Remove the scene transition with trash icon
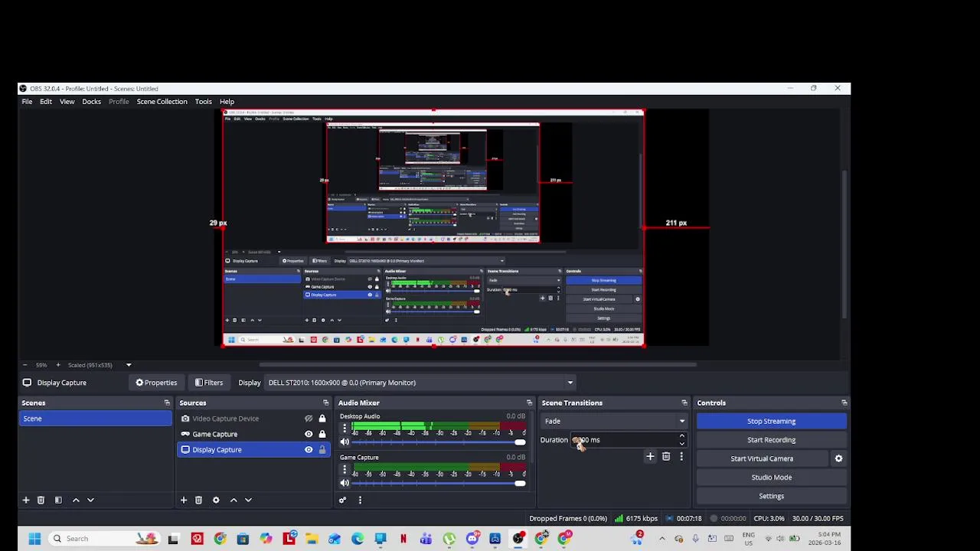Image resolution: width=980 pixels, height=551 pixels. (x=666, y=456)
